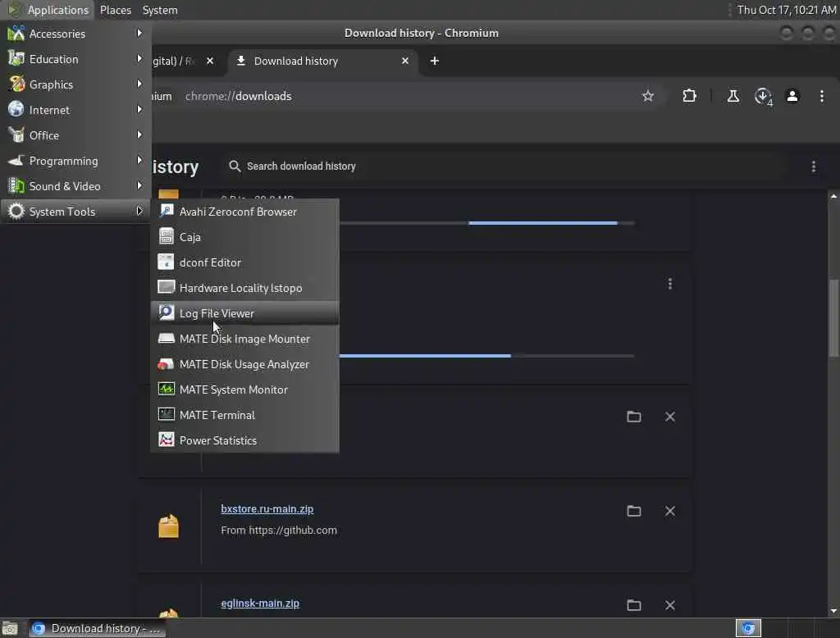
Task: Click the Power Statistics chart icon
Action: tap(166, 440)
